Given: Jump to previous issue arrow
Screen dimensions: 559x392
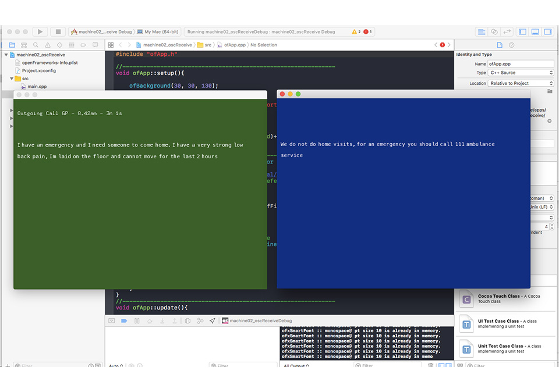Looking at the screenshot, I should tap(436, 45).
